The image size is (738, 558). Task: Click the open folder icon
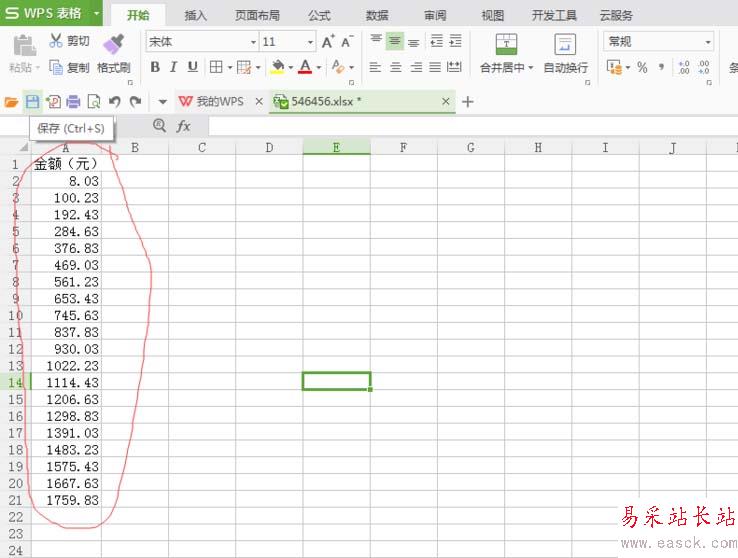(11, 102)
